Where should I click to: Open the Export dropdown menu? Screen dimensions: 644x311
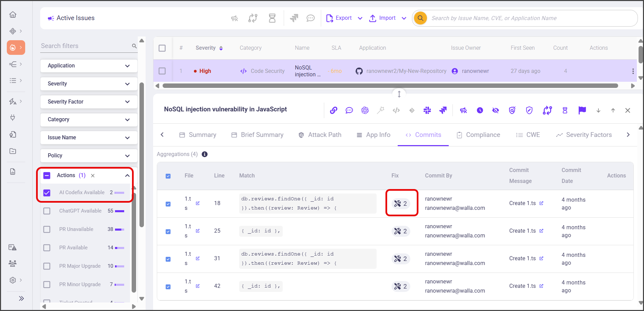click(x=360, y=18)
